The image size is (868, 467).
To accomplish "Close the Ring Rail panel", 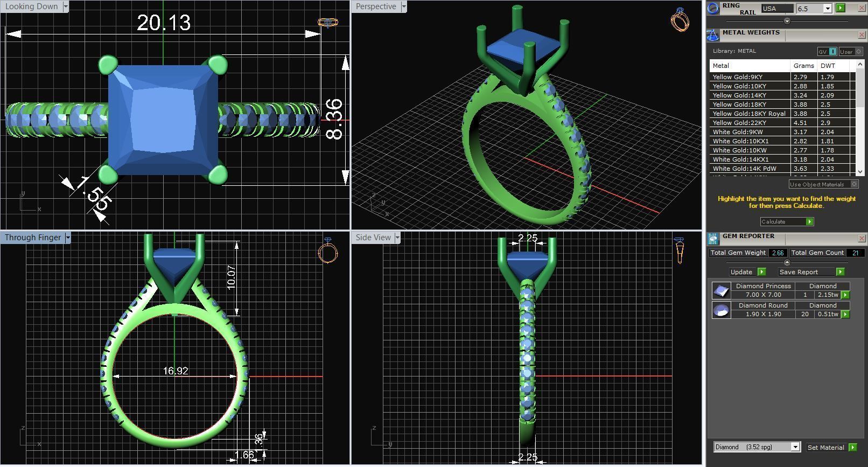I will [x=862, y=8].
